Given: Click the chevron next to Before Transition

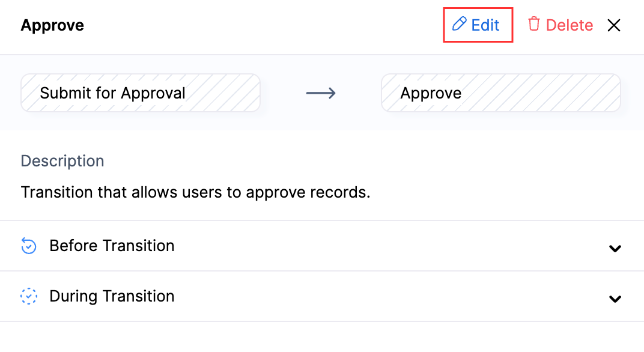Looking at the screenshot, I should [615, 248].
